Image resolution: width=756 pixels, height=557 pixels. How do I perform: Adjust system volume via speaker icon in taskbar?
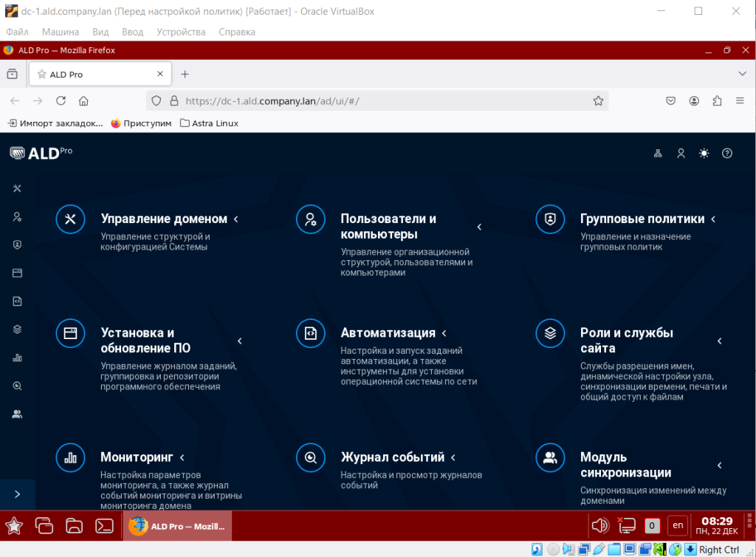tap(599, 525)
